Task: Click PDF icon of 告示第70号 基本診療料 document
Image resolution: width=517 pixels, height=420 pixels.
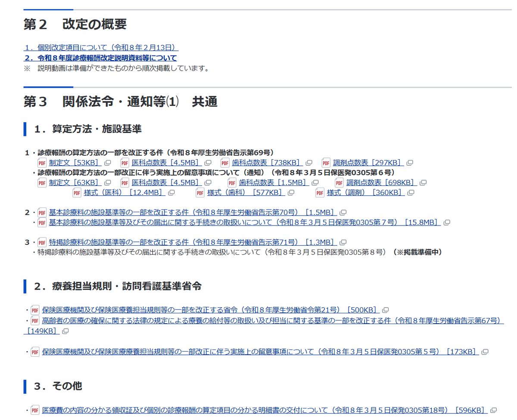Action: point(42,213)
